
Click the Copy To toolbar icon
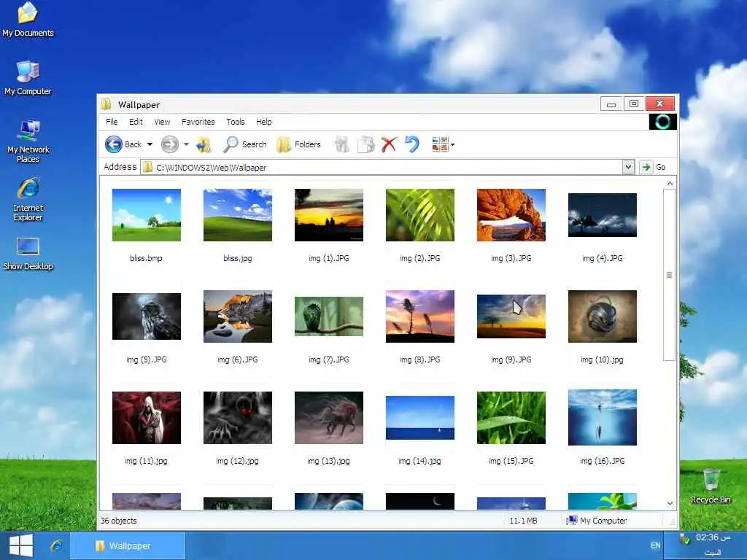[366, 144]
